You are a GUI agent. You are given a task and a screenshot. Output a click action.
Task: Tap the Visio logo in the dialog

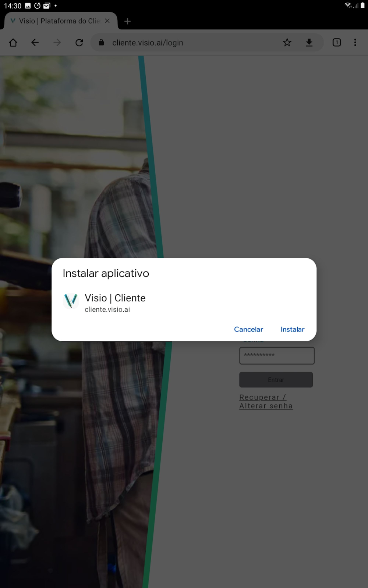pyautogui.click(x=71, y=301)
